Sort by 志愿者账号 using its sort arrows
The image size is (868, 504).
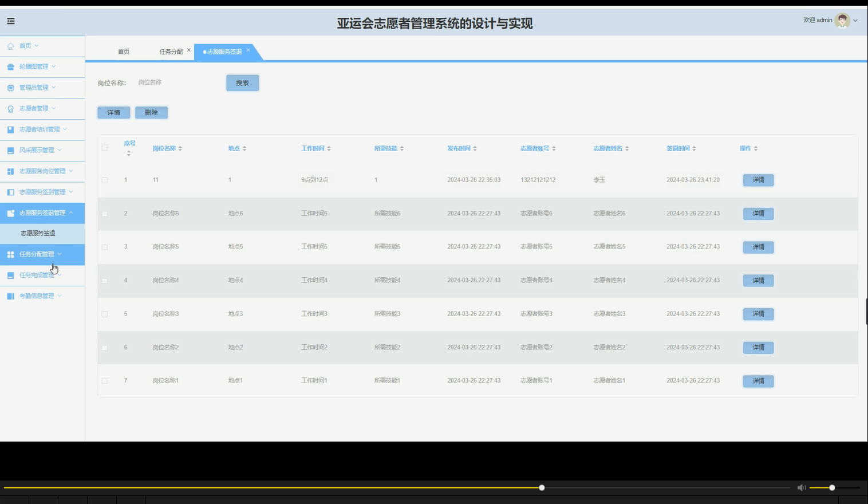(554, 148)
